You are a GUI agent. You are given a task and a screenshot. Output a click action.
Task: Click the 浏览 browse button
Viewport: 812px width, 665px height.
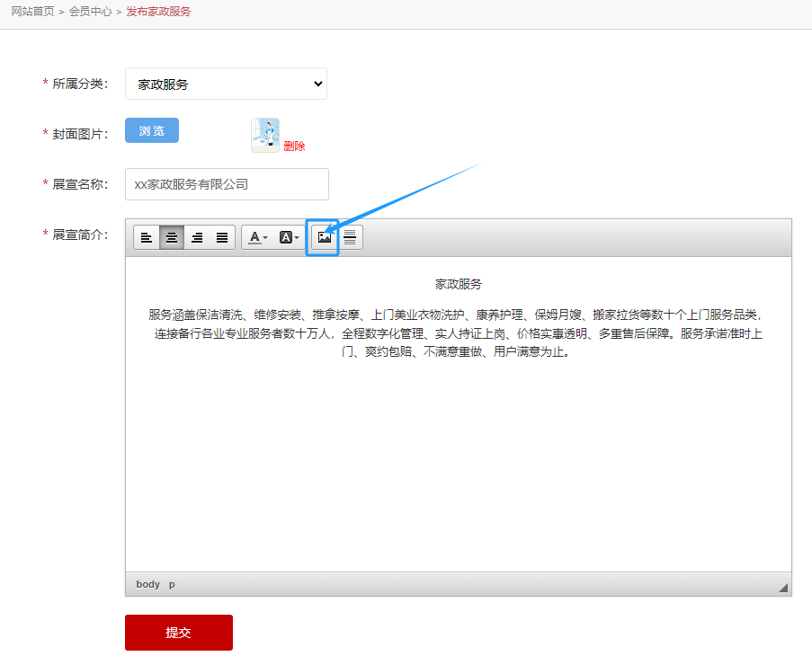[152, 130]
